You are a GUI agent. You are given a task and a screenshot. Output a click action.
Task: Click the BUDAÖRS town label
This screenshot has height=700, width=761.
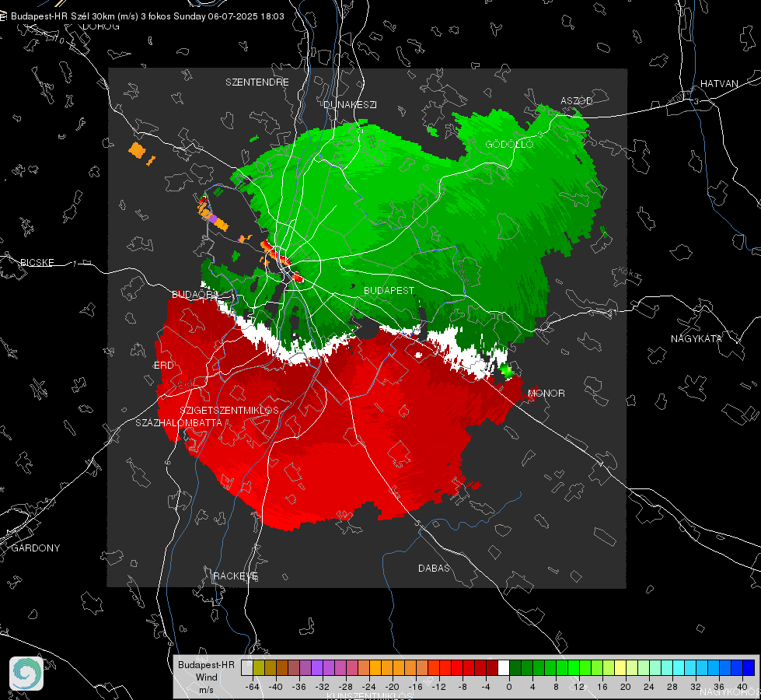[195, 294]
